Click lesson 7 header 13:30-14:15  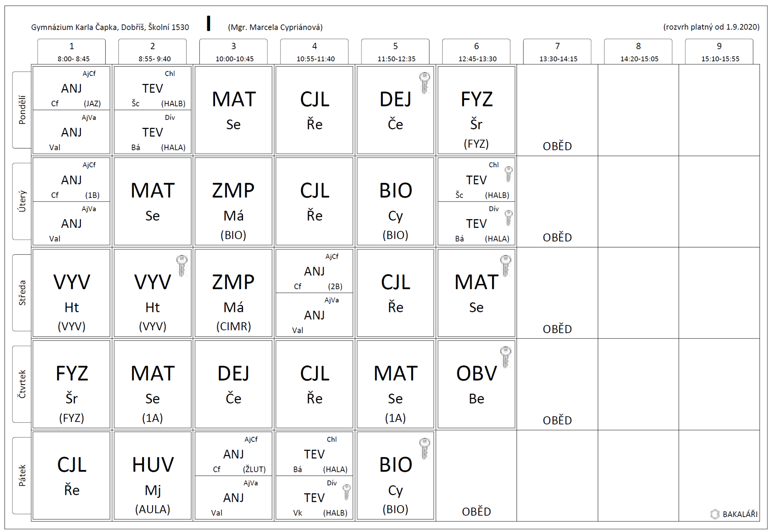(557, 52)
